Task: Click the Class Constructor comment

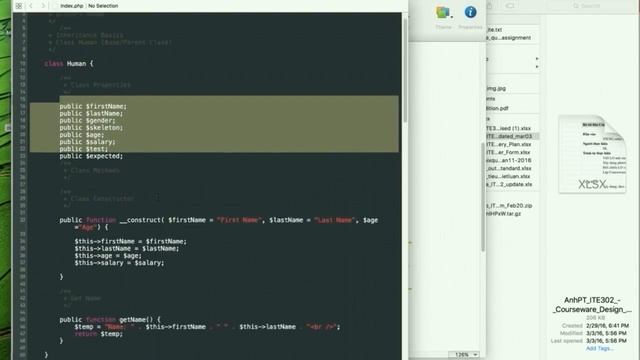Action: [102, 199]
